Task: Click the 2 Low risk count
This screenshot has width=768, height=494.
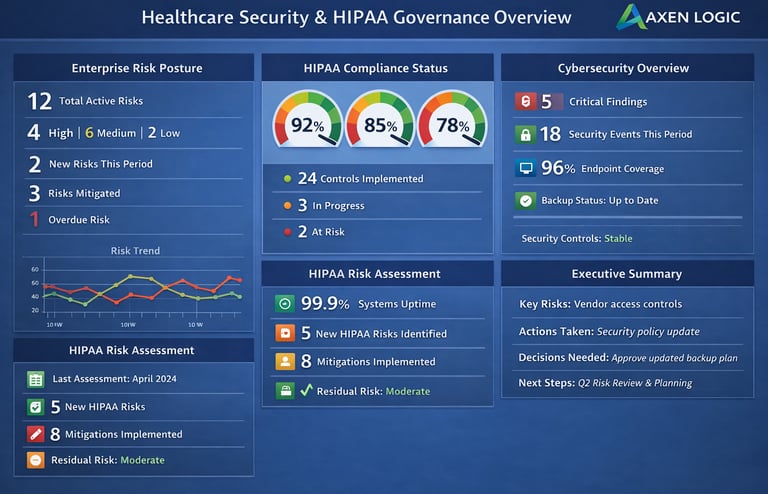Action: click(x=164, y=133)
